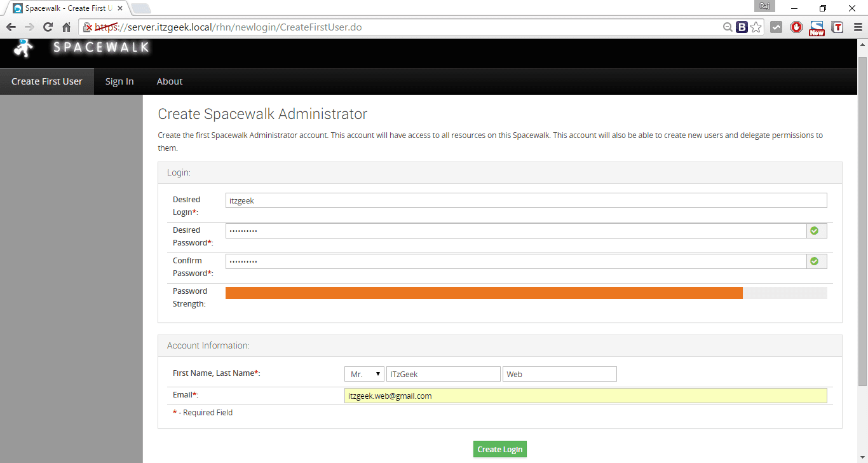Click the Create Spacewalk Administrator heading

[x=262, y=114]
